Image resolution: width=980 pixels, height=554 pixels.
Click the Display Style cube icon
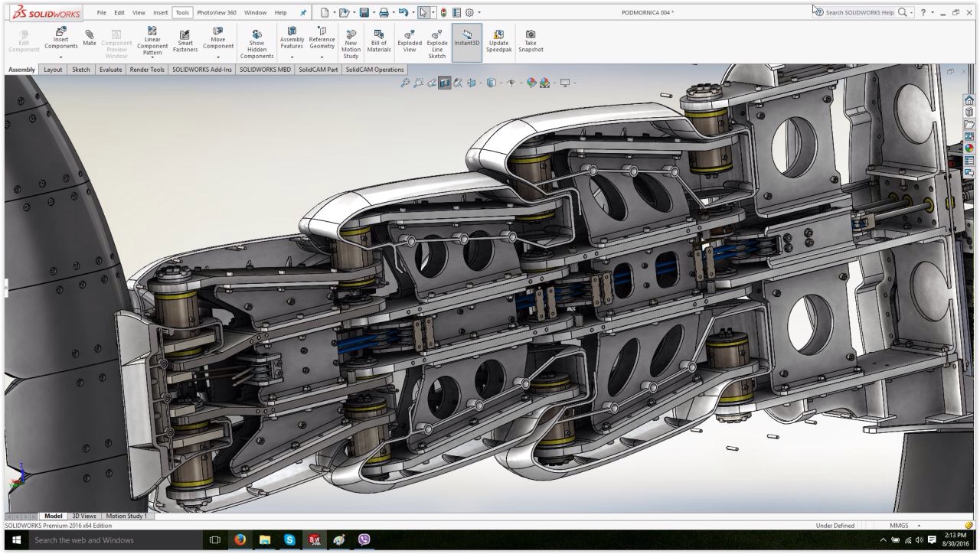pyautogui.click(x=491, y=83)
